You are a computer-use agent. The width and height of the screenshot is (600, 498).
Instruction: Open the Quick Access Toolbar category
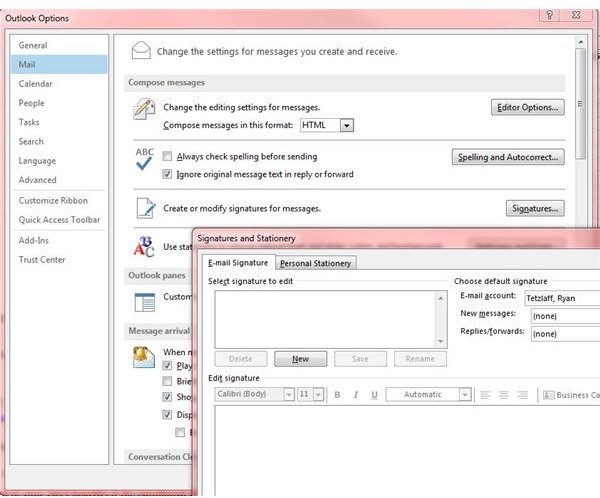[x=59, y=220]
